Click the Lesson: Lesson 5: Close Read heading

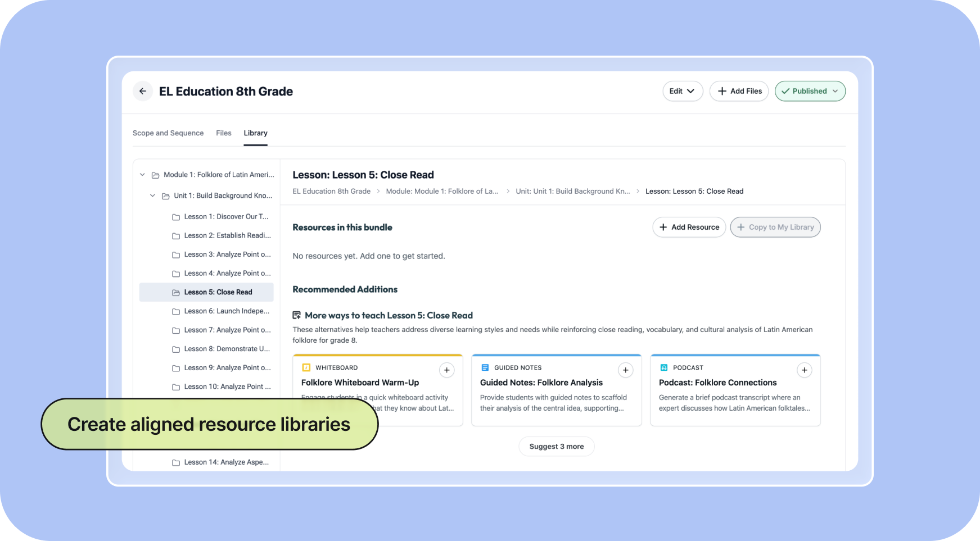pyautogui.click(x=363, y=175)
